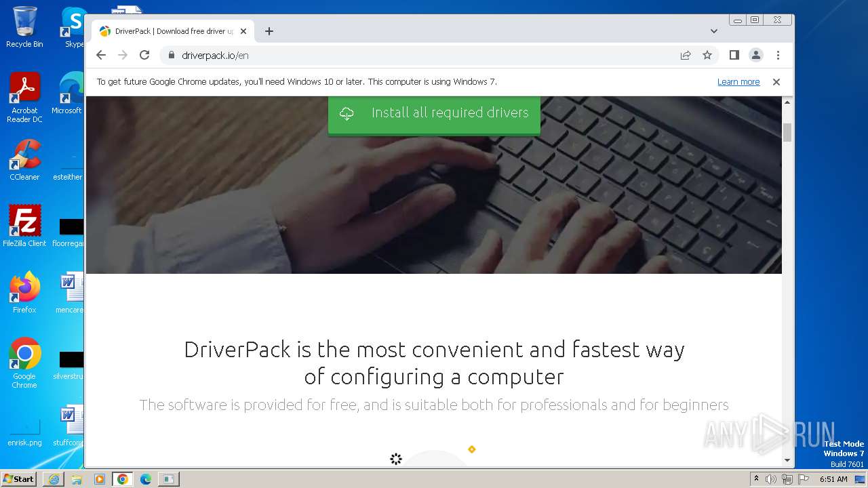Open FileZilla Client desktop shortcut
The height and width of the screenshot is (488, 868).
[24, 226]
